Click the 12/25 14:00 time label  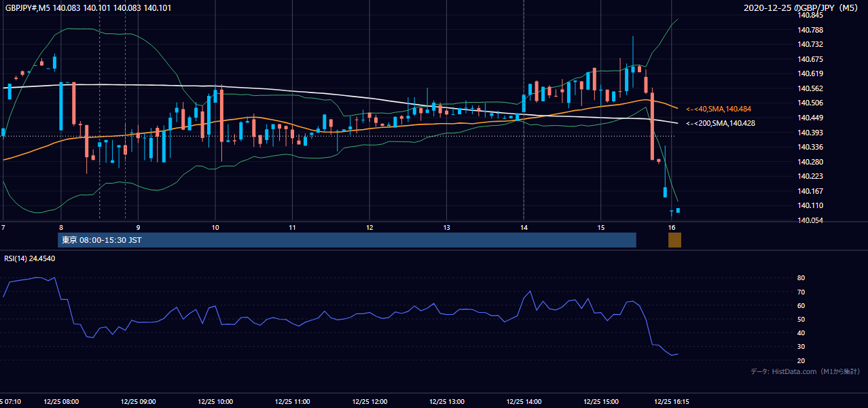[524, 401]
